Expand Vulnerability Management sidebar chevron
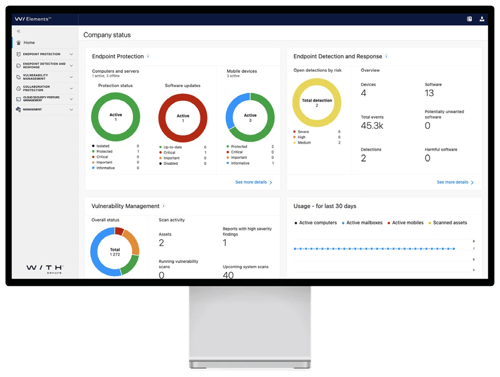 (x=71, y=77)
